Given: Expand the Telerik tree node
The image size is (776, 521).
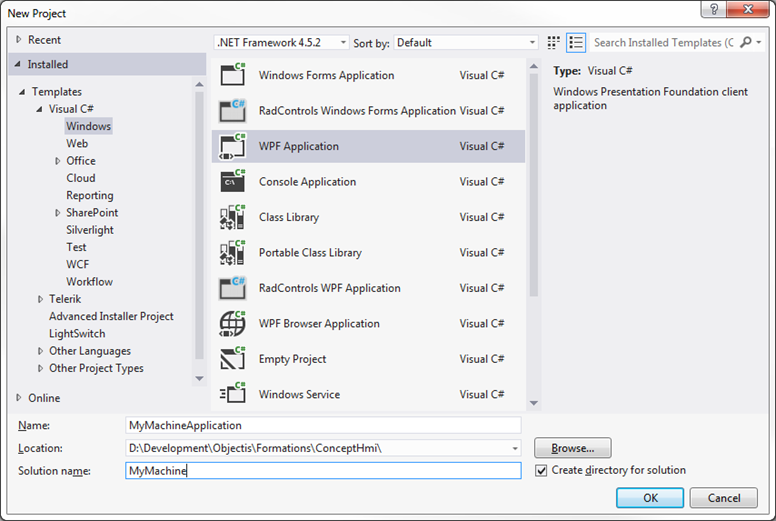Looking at the screenshot, I should click(40, 299).
